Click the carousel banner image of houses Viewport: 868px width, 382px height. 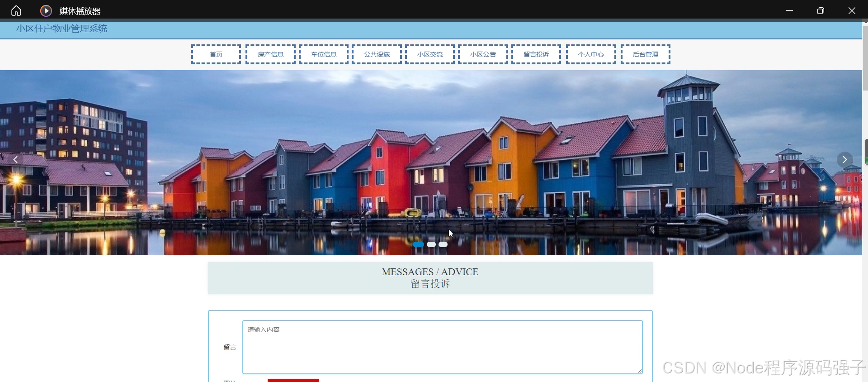pyautogui.click(x=431, y=163)
